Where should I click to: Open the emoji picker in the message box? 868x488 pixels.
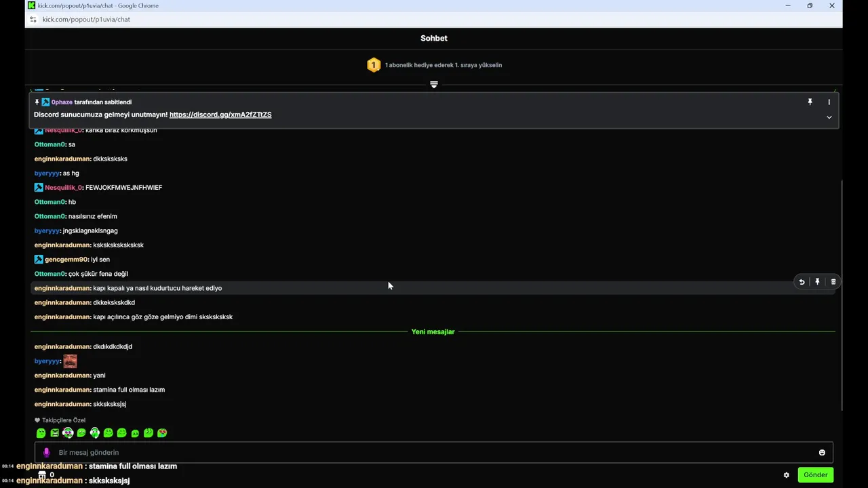[822, 453]
